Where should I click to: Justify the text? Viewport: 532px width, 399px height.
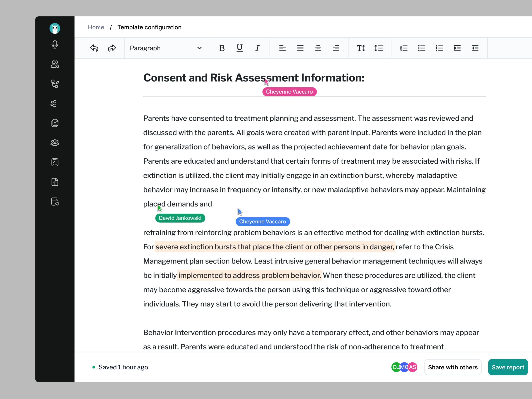(300, 48)
